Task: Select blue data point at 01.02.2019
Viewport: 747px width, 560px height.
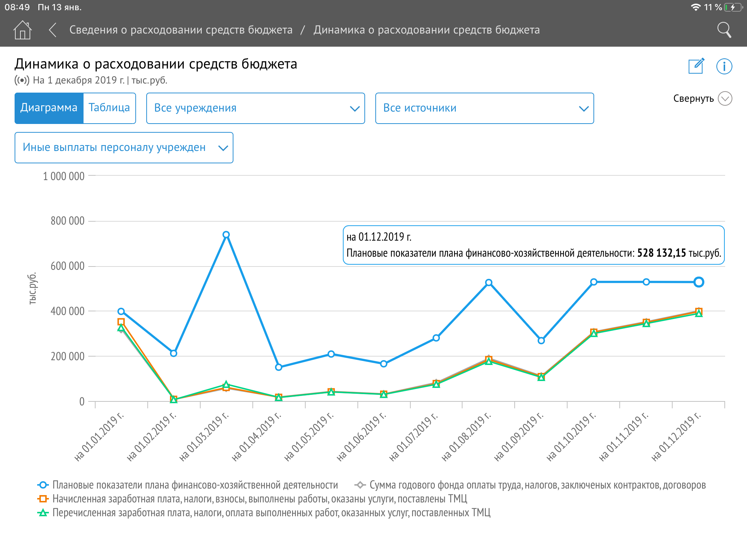Action: click(174, 353)
